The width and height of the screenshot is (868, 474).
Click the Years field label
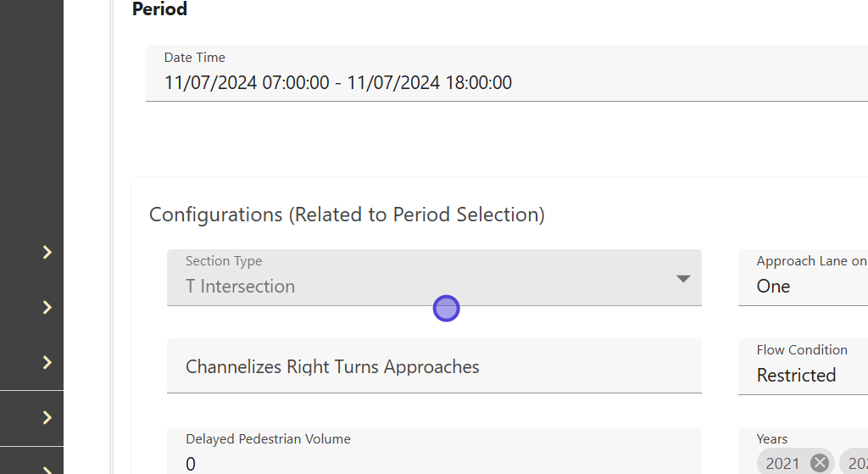771,439
